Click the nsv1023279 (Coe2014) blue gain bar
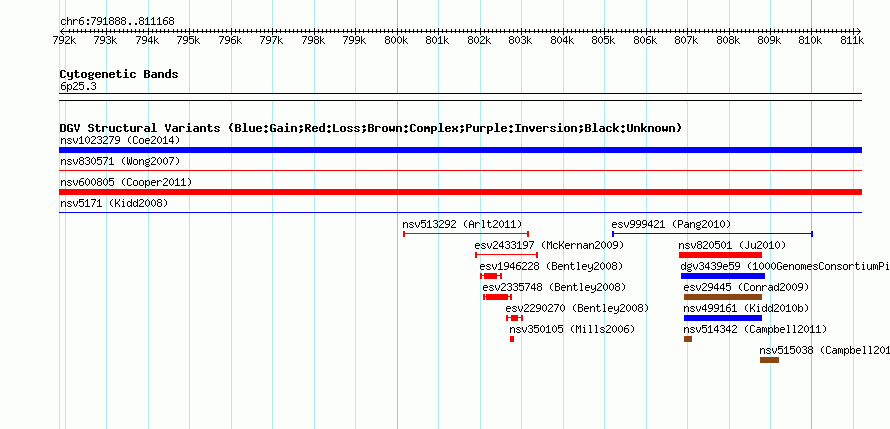 pos(460,150)
